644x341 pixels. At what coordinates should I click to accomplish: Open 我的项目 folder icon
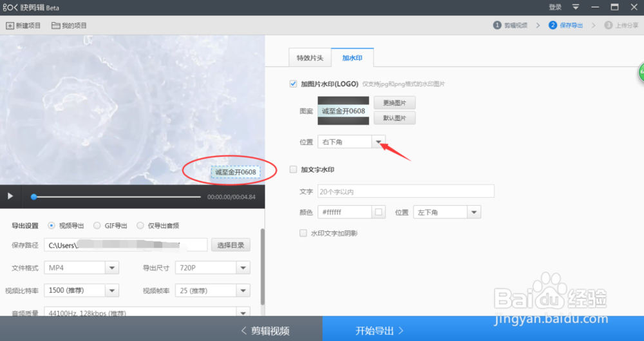tap(56, 26)
